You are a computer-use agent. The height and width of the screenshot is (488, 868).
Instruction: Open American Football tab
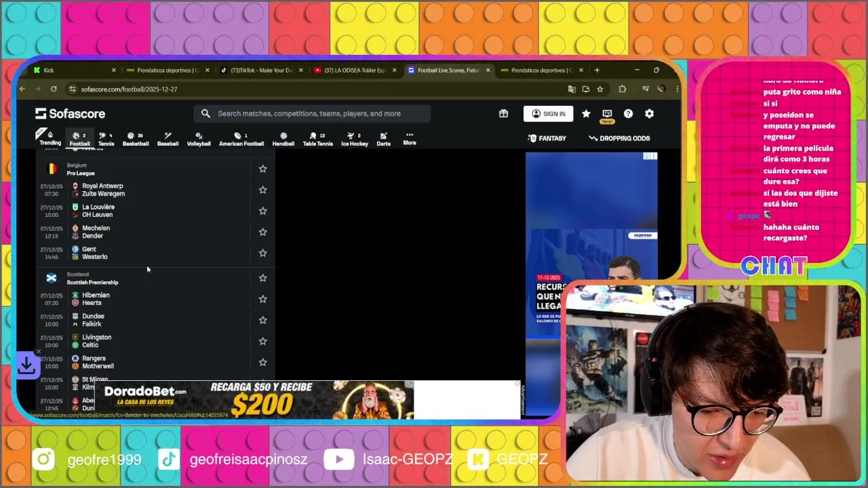point(241,138)
